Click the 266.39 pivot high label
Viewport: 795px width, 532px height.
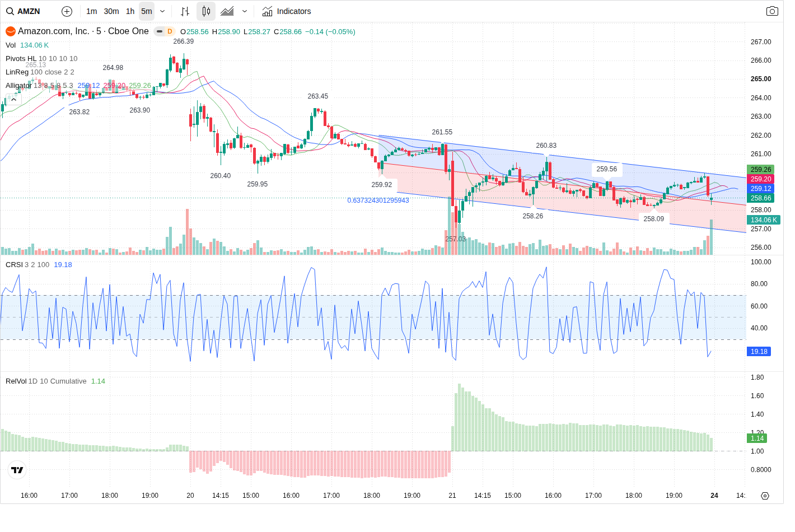tap(184, 41)
